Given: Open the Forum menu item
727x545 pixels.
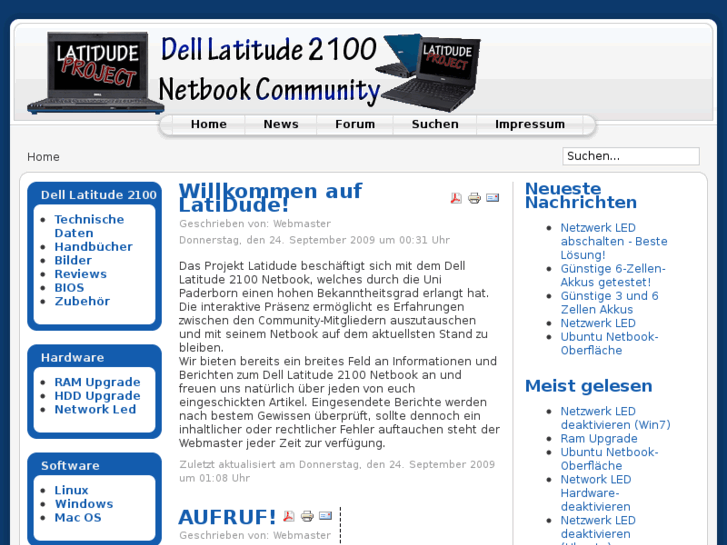Looking at the screenshot, I should tap(355, 124).
